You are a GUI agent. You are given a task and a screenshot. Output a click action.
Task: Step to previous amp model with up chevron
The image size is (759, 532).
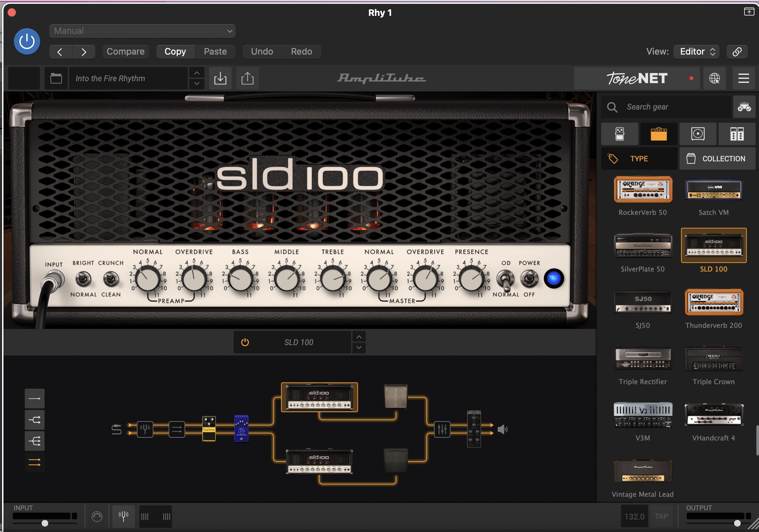tap(359, 337)
